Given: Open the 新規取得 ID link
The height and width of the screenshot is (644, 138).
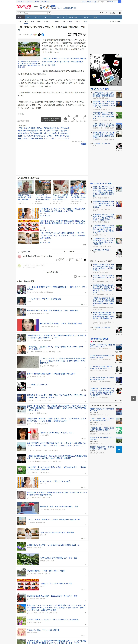Looking at the screenshot, I should point(54,6).
